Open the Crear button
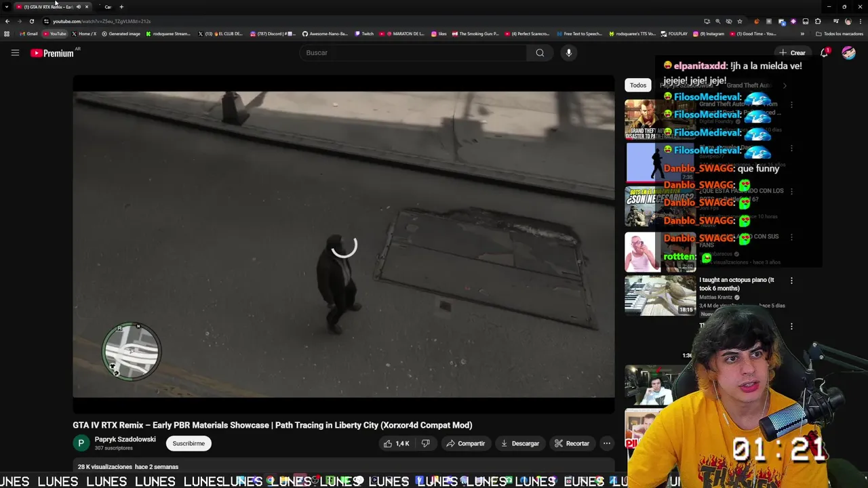This screenshot has height=488, width=868. pyautogui.click(x=792, y=53)
